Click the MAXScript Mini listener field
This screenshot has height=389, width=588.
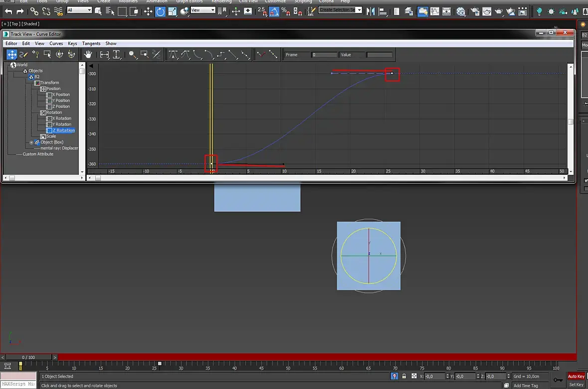[x=18, y=385]
